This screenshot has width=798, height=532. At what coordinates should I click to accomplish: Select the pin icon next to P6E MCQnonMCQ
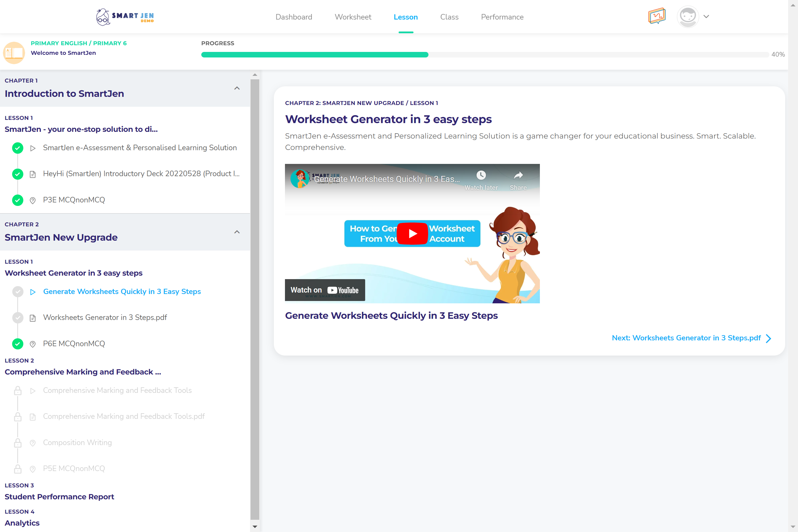pyautogui.click(x=33, y=344)
